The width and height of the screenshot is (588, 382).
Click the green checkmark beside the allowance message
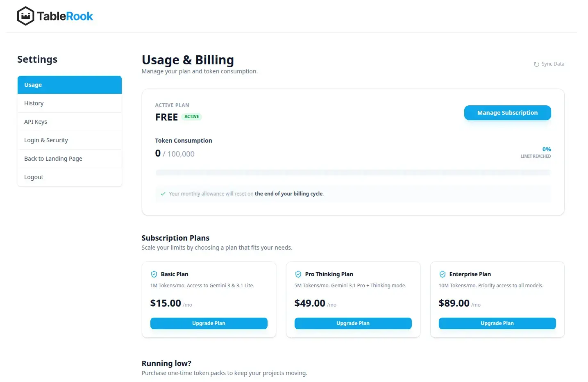click(163, 193)
